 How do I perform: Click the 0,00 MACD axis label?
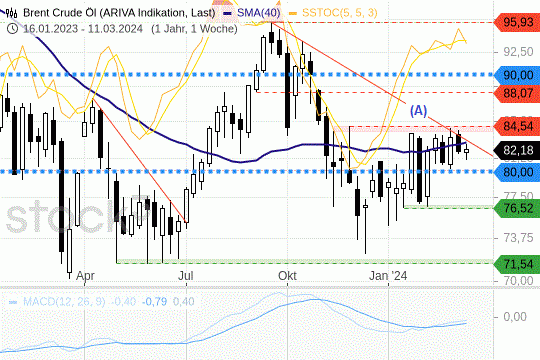515,317
